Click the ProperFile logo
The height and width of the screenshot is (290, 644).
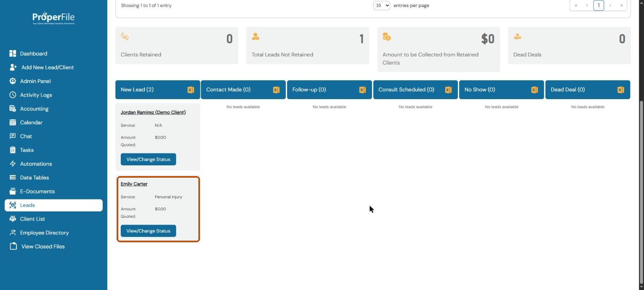point(53,18)
